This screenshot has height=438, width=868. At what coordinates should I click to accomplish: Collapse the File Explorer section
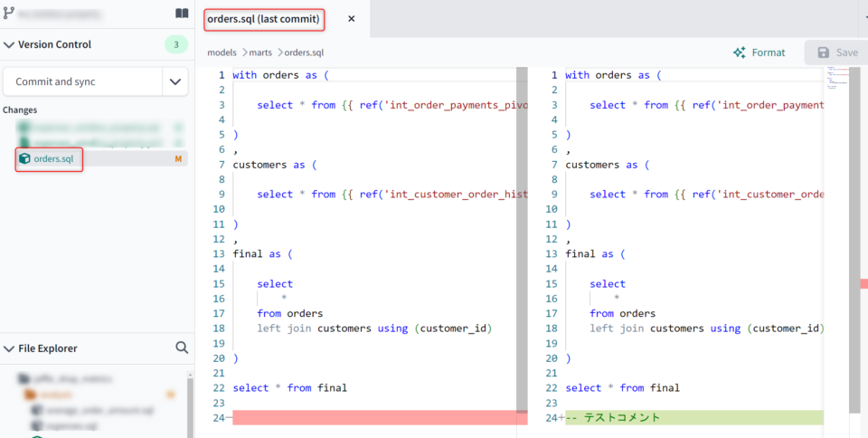tap(9, 348)
